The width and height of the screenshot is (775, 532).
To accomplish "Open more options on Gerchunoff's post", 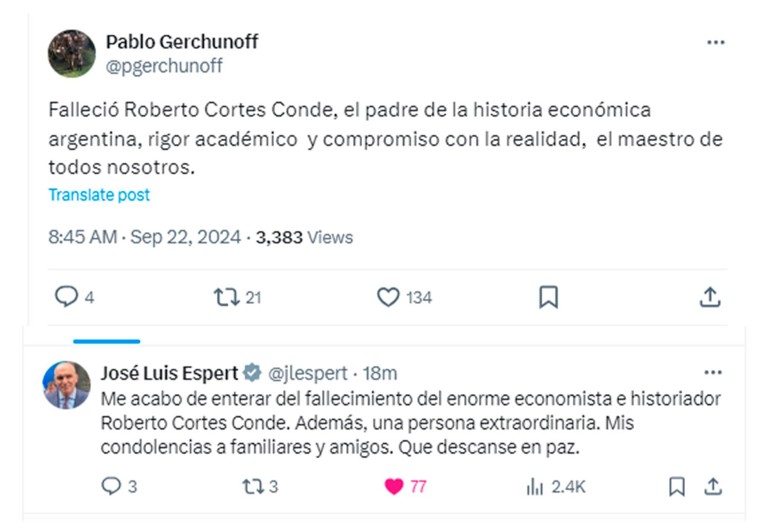I will coord(716,42).
